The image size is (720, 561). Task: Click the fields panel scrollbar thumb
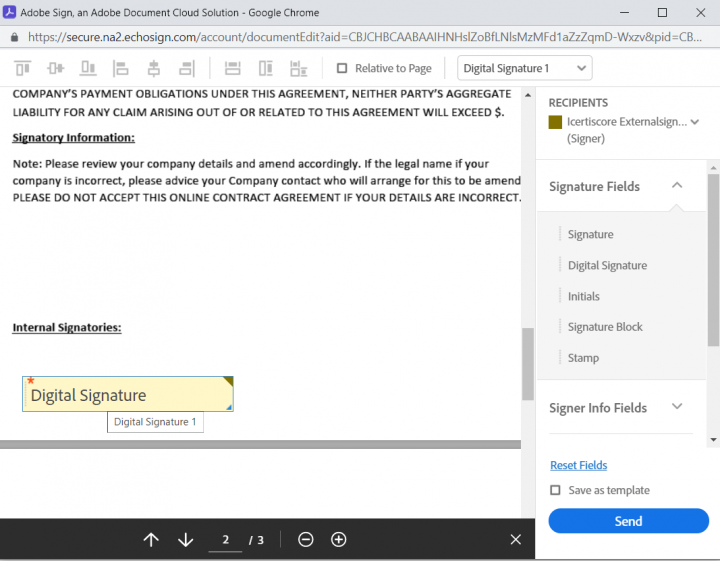713,260
